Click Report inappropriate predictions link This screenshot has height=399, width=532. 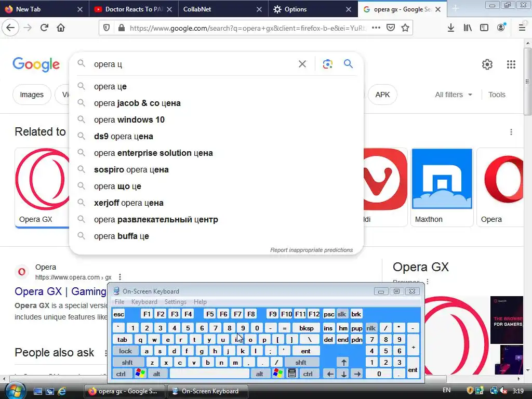tap(312, 250)
